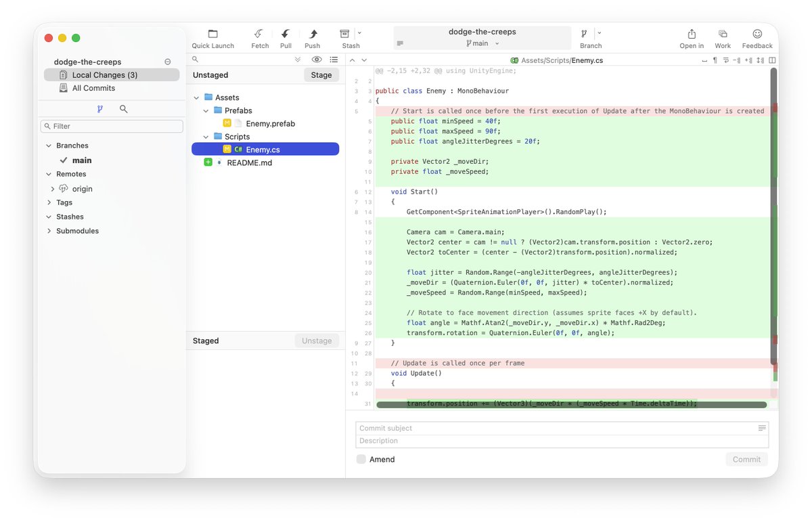Open the Branch button dropdown arrow
Viewport: 812px width, 522px height.
coord(600,32)
